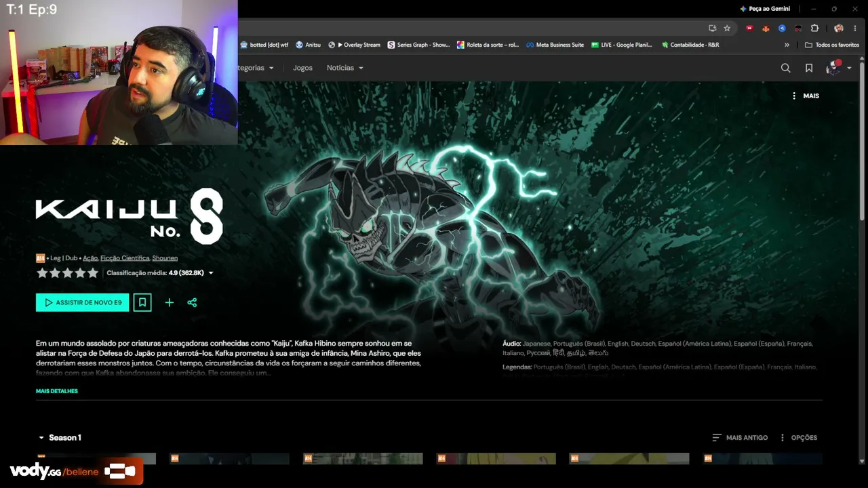Open the OPÇÕES menu for episodes
This screenshot has height=488, width=868.
(798, 438)
